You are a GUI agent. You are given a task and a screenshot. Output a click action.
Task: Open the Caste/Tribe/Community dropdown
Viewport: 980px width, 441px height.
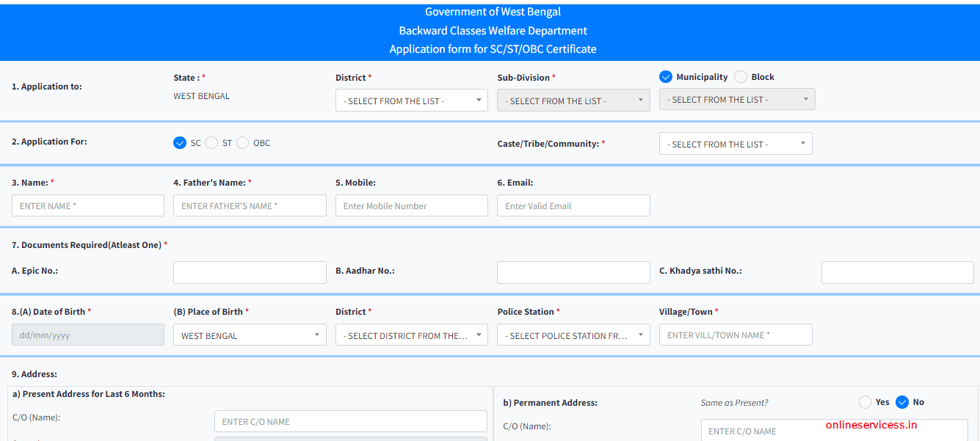735,143
